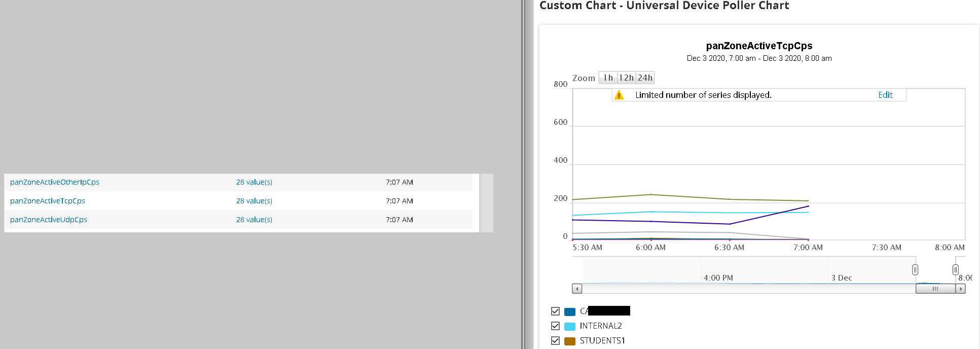This screenshot has width=980, height=349.
Task: Set chart zoom to 12h
Action: [626, 78]
